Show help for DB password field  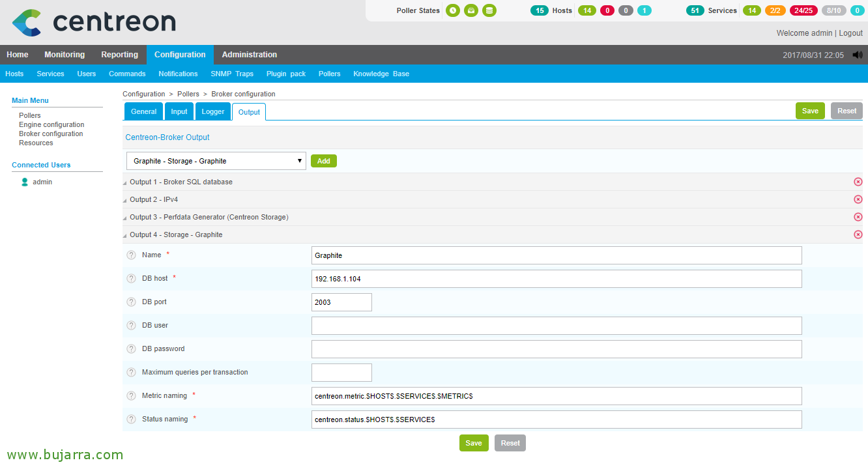pyautogui.click(x=131, y=349)
